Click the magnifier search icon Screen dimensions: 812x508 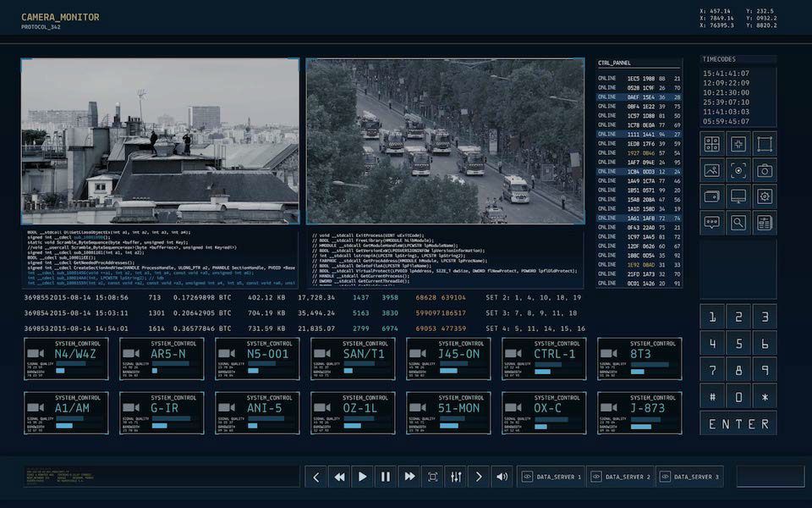coord(738,223)
